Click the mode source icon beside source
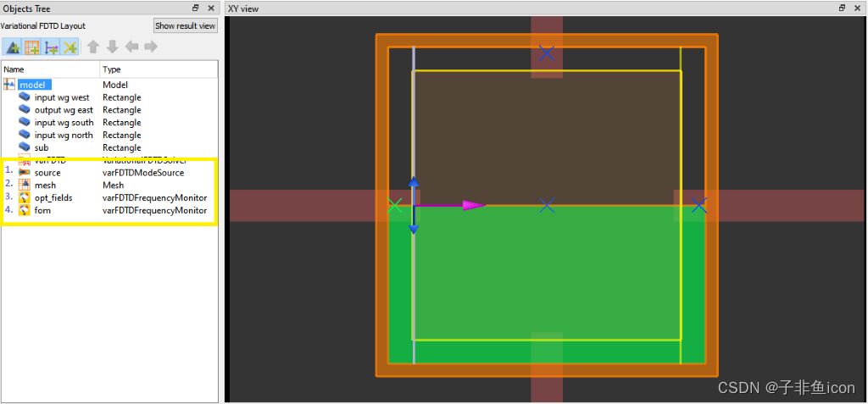Viewport: 868px width, 404px height. [x=25, y=173]
